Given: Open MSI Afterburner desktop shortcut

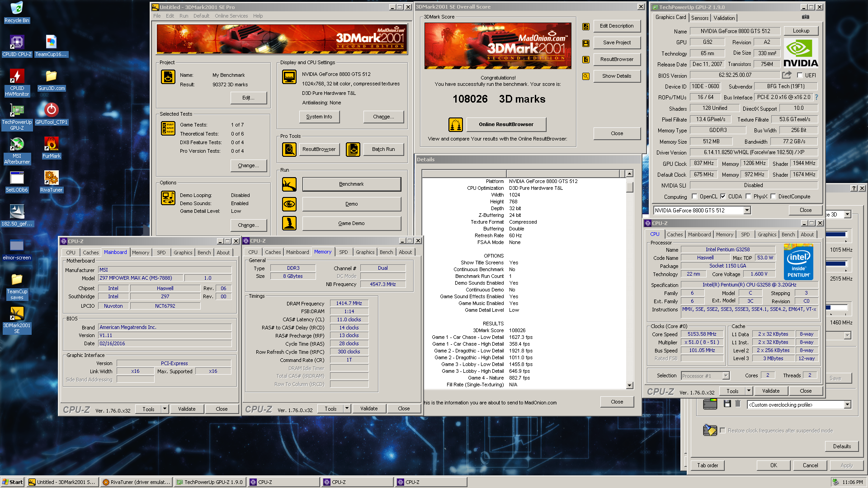Looking at the screenshot, I should [17, 151].
